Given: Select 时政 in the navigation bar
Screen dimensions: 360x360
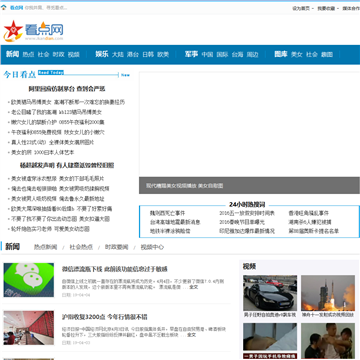Looking at the screenshot, I should point(59,55).
